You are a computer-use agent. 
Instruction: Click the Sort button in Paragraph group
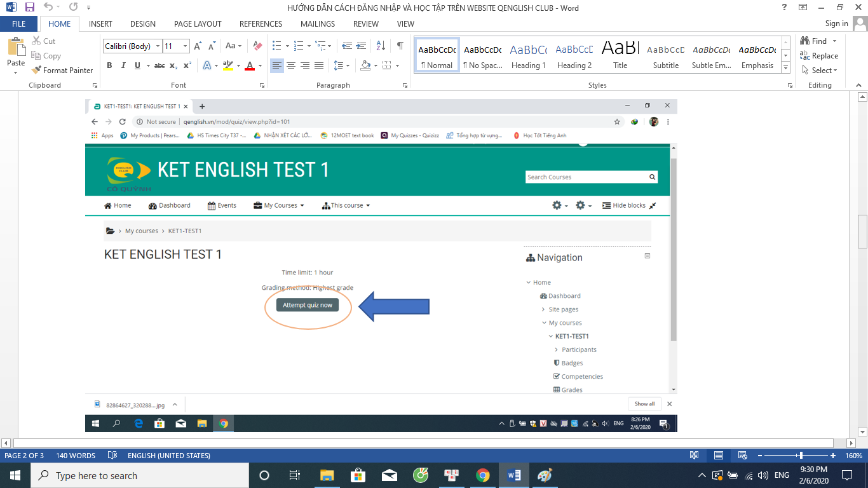tap(381, 46)
